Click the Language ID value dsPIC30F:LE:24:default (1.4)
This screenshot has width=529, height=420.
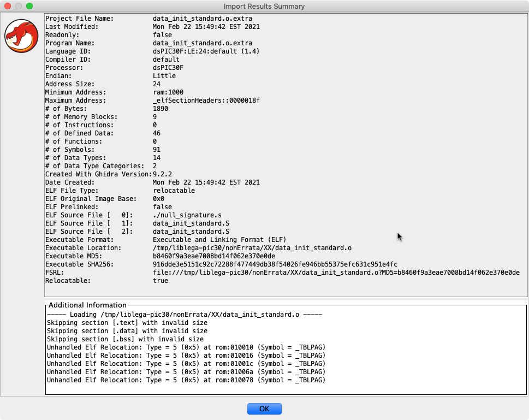click(206, 51)
